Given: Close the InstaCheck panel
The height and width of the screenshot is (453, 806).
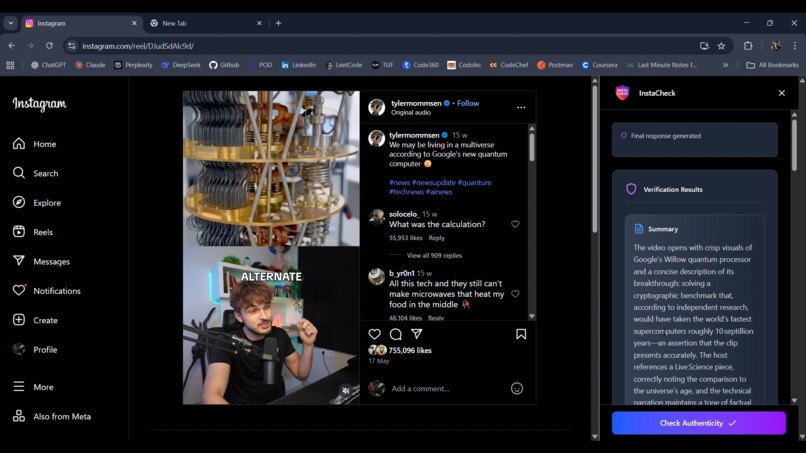Looking at the screenshot, I should (781, 93).
